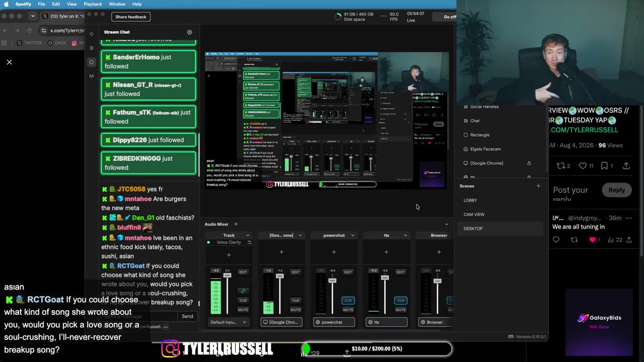The image size is (644, 362).
Task: Bookmark the X post
Action: (x=605, y=166)
